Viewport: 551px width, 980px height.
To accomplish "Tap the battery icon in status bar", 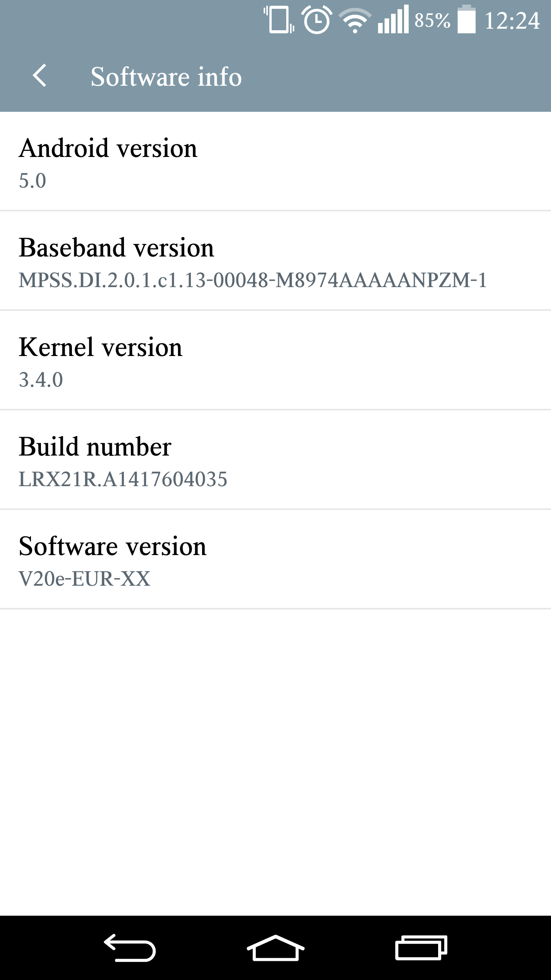I will coord(466,19).
